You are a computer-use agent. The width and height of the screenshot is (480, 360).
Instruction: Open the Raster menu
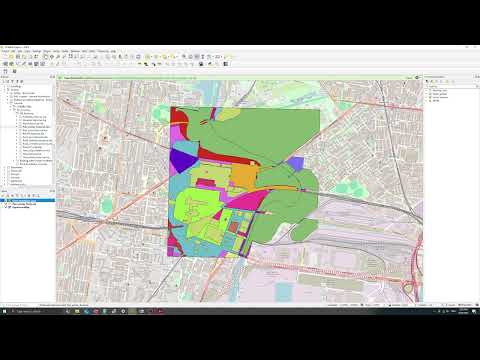coord(65,51)
